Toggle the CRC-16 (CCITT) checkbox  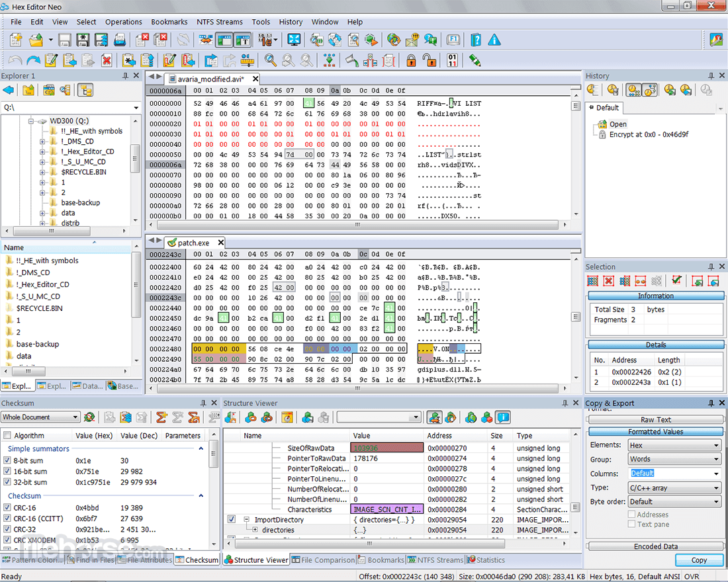[7, 519]
